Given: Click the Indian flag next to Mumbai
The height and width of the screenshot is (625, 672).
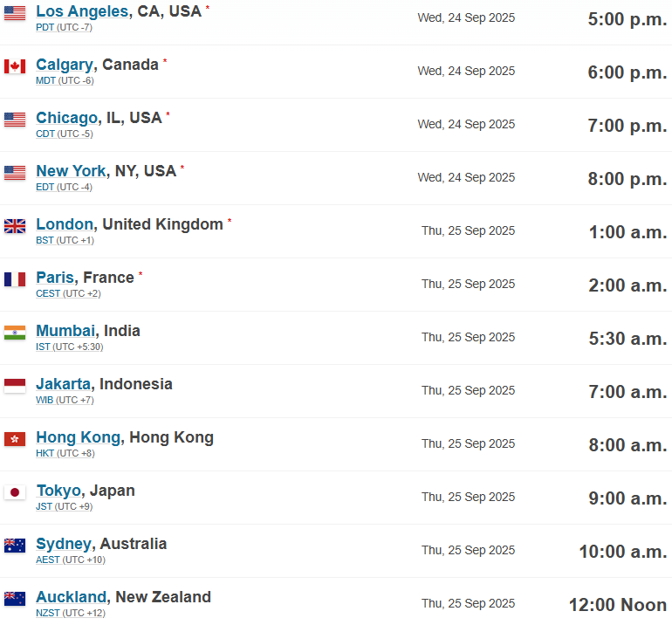Looking at the screenshot, I should pyautogui.click(x=15, y=333).
